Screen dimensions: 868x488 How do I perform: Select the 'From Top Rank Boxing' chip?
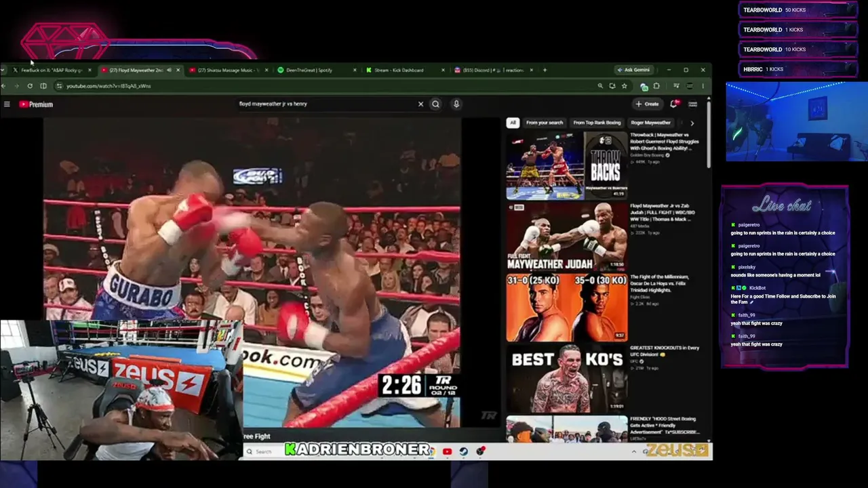click(x=597, y=123)
